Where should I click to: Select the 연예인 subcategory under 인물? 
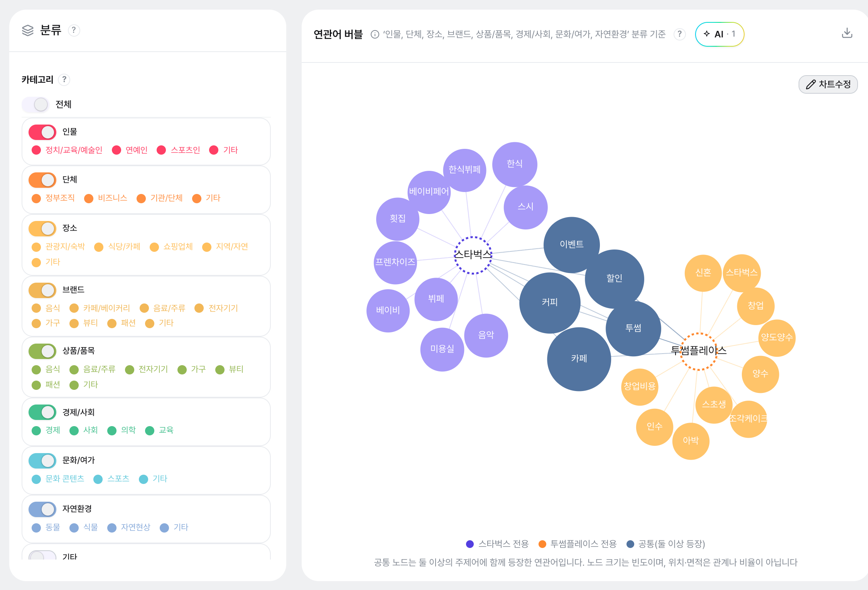click(x=130, y=150)
